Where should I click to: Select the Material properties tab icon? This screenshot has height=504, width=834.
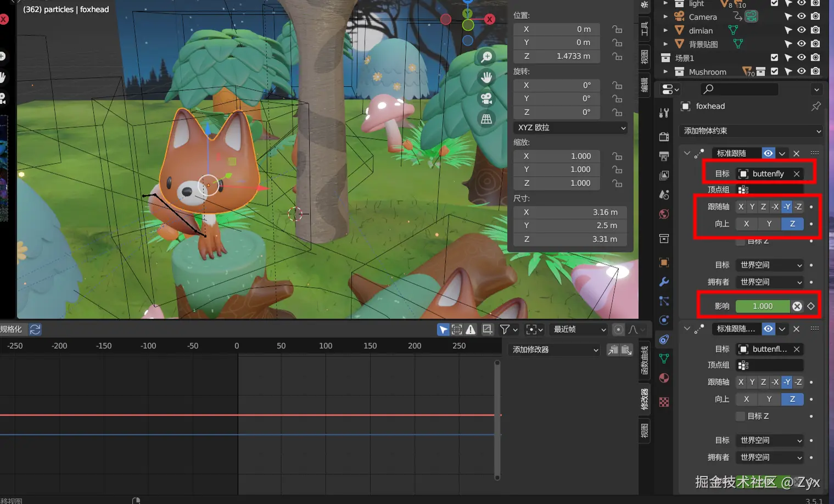tap(664, 378)
